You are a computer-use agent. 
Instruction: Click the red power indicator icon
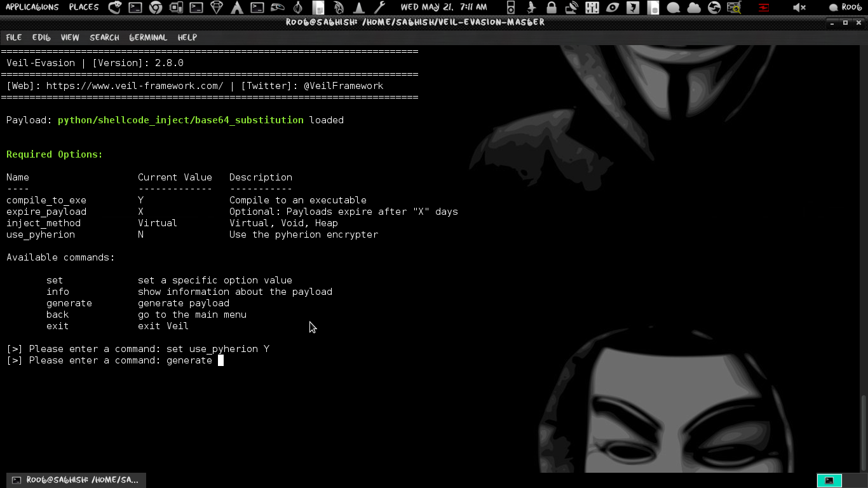763,8
